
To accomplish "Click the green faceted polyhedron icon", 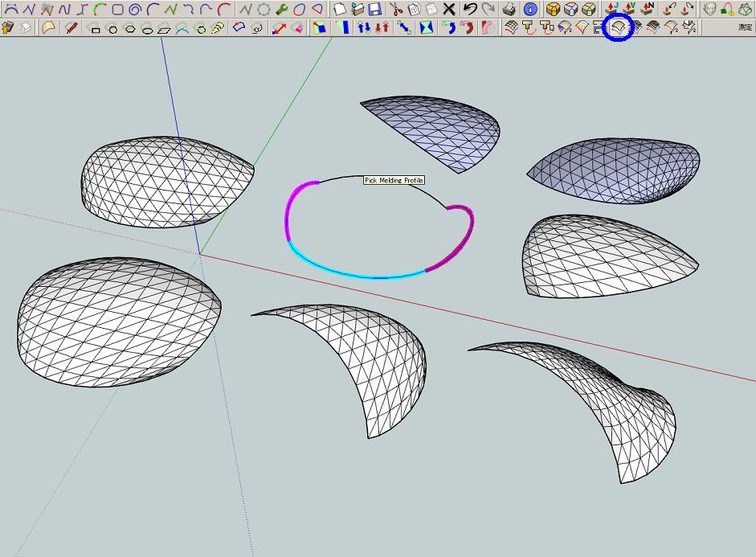I will (745, 9).
